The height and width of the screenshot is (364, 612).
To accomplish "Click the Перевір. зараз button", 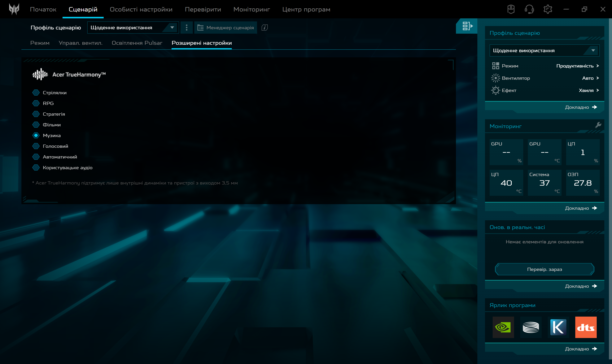I will point(544,269).
